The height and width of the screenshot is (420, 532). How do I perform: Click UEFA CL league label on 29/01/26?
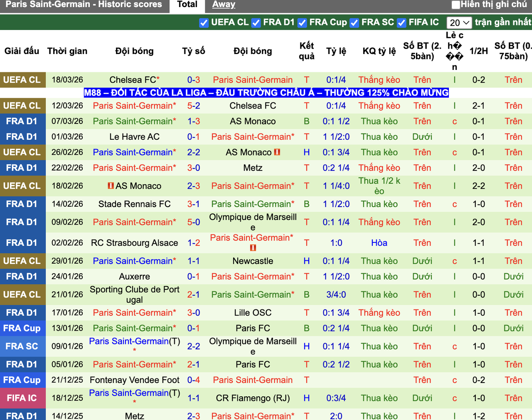pos(22,261)
